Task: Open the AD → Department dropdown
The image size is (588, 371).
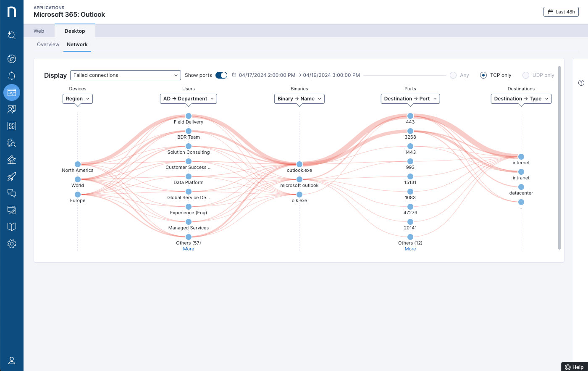Action: pyautogui.click(x=188, y=99)
